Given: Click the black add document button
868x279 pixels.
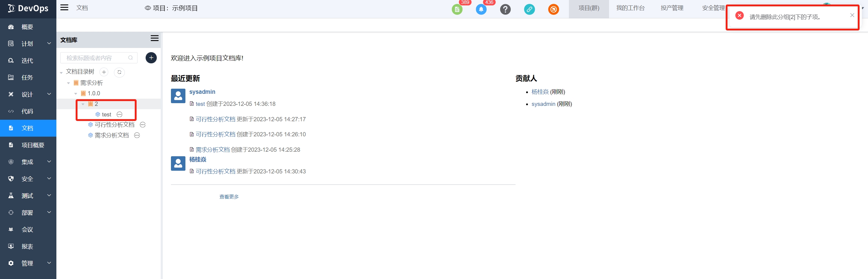Looking at the screenshot, I should [151, 58].
